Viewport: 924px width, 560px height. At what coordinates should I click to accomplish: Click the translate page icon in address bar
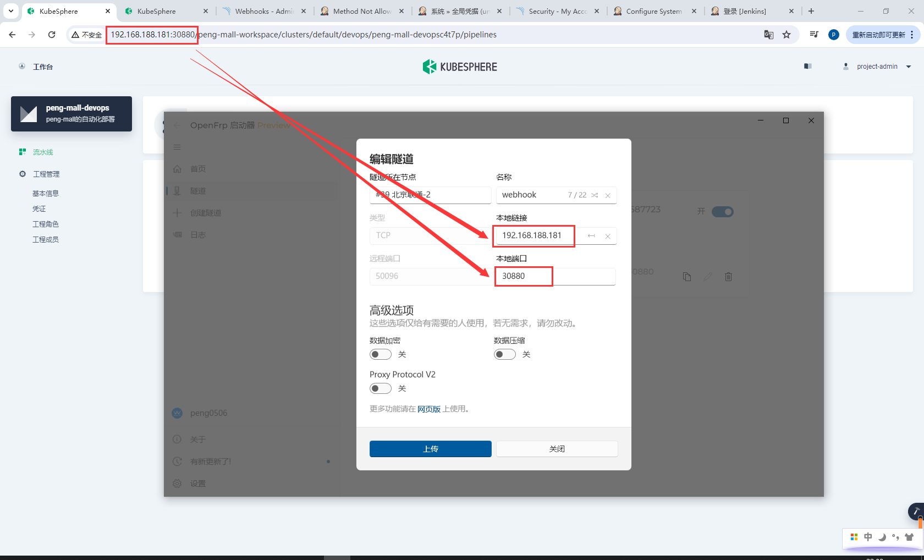(x=769, y=35)
